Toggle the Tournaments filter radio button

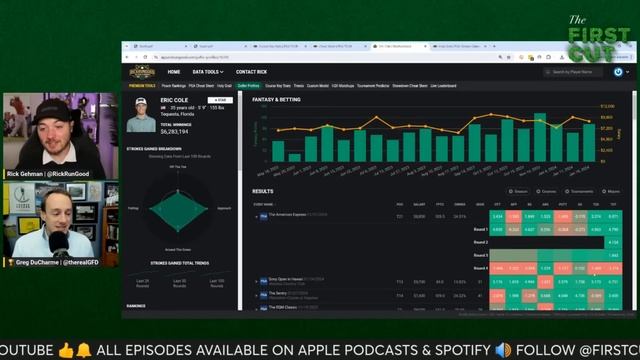click(x=567, y=191)
